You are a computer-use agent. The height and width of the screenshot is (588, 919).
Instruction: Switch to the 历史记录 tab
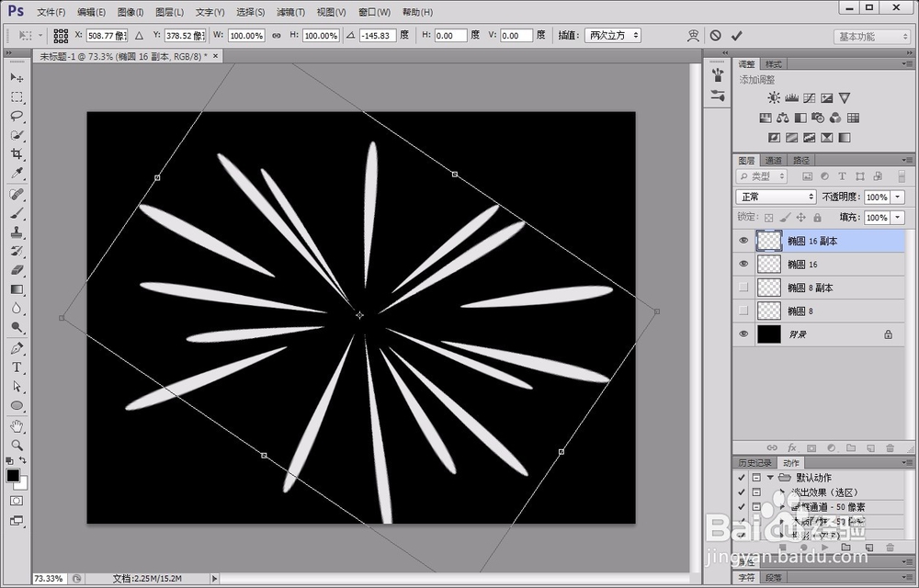[x=754, y=463]
